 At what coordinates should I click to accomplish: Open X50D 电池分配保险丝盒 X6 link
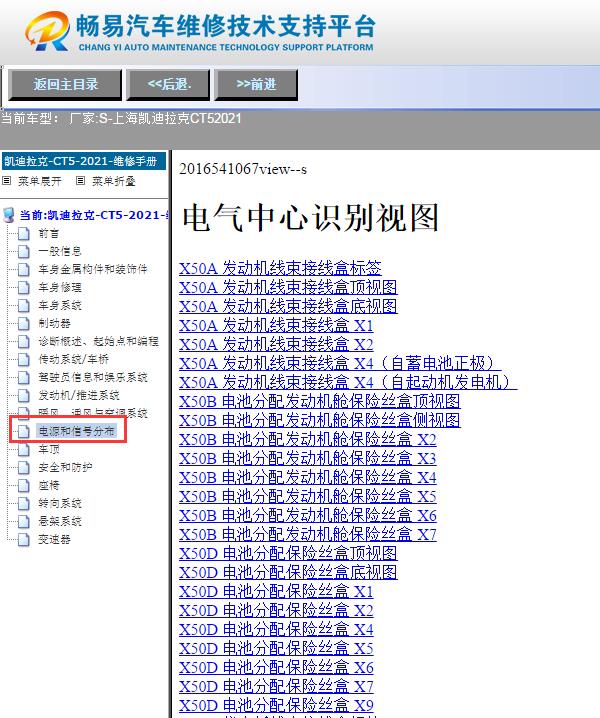[276, 667]
